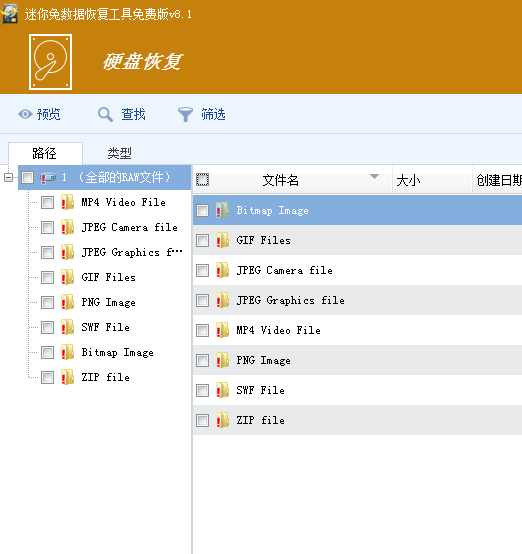Click the sort arrow on filename column
This screenshot has width=522, height=554.
coord(374,176)
